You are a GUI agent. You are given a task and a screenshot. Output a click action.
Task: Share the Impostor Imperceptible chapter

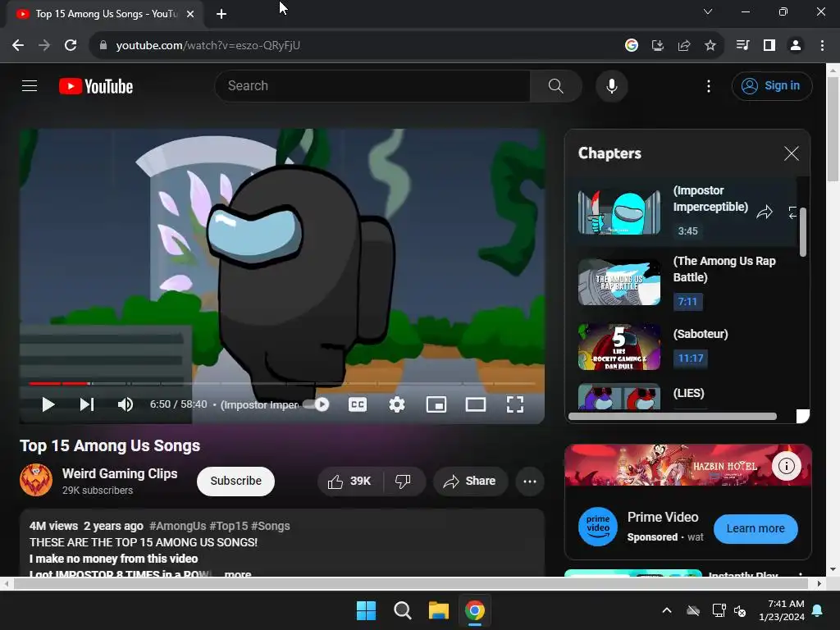tap(765, 212)
